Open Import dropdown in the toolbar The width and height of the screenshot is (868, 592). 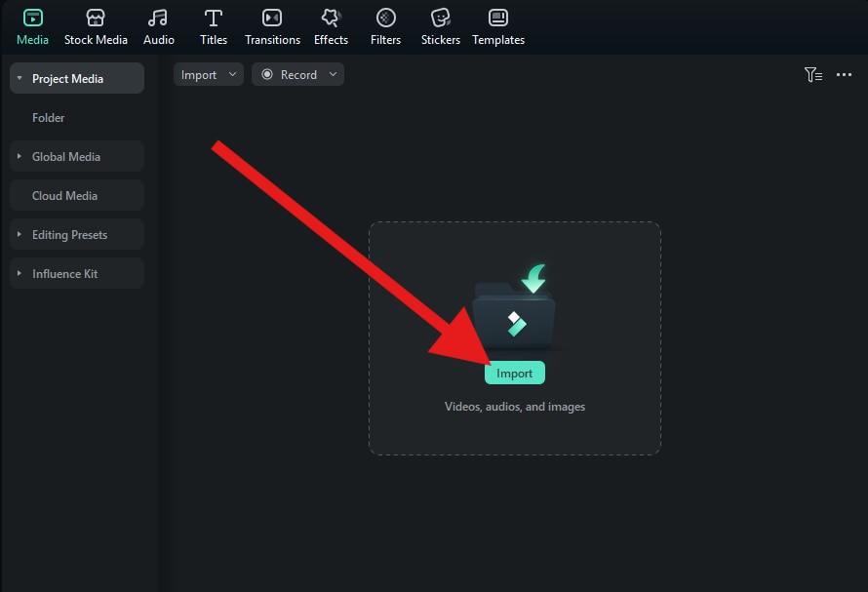coord(209,74)
